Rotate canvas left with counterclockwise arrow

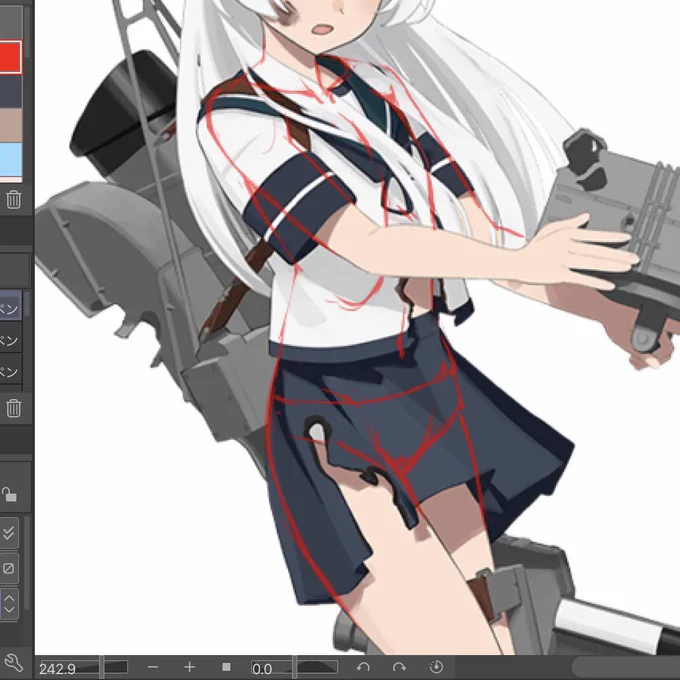click(x=363, y=667)
